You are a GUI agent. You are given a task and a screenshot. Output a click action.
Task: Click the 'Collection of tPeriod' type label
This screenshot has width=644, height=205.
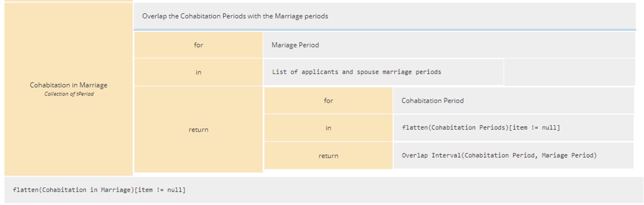coord(69,94)
